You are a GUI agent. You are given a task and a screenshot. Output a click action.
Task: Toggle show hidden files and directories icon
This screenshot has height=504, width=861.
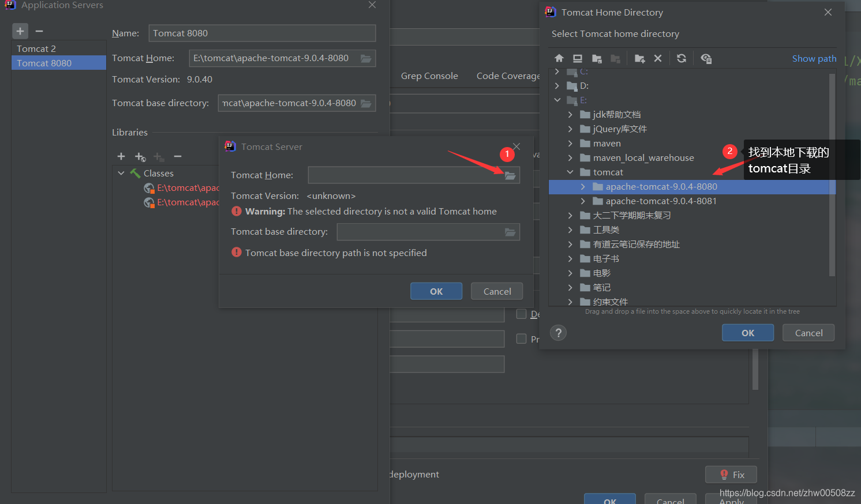pyautogui.click(x=706, y=58)
